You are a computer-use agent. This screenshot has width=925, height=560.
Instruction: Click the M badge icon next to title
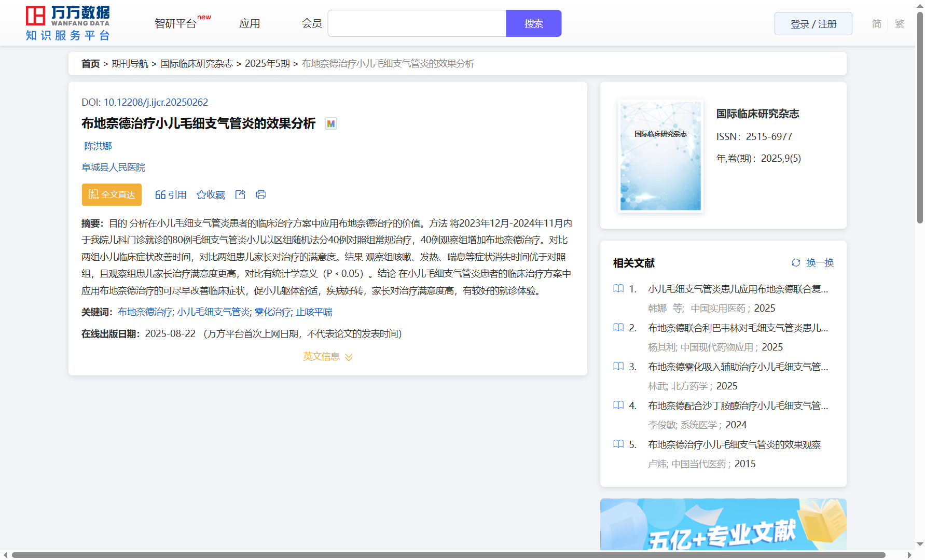(330, 123)
